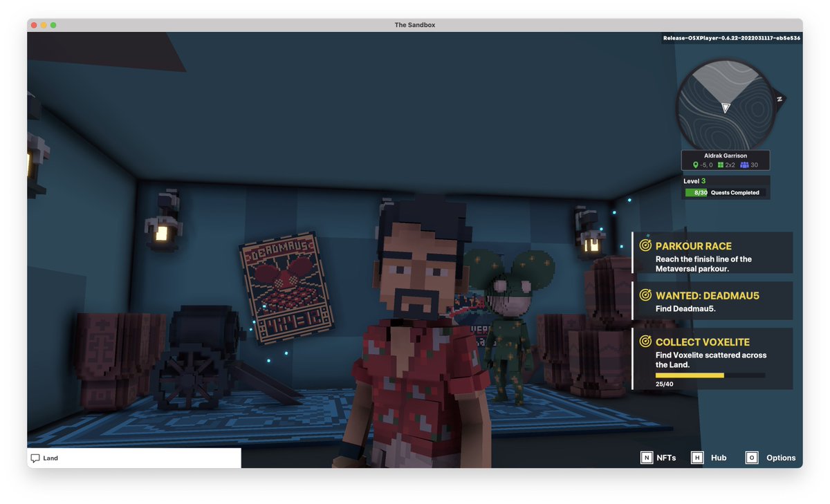Click the Release-OSXPlayer version string
The width and height of the screenshot is (830, 504).
pyautogui.click(x=732, y=38)
